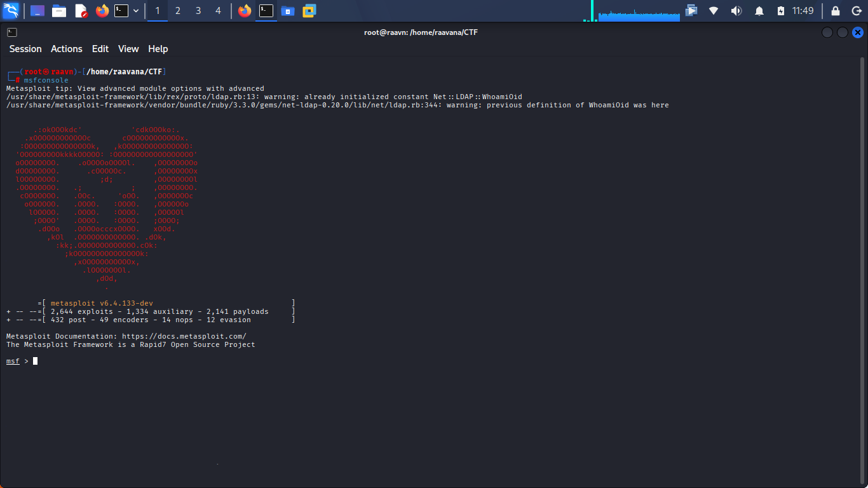Focus the active terminal taskbar button
This screenshot has width=868, height=488.
coord(266,11)
